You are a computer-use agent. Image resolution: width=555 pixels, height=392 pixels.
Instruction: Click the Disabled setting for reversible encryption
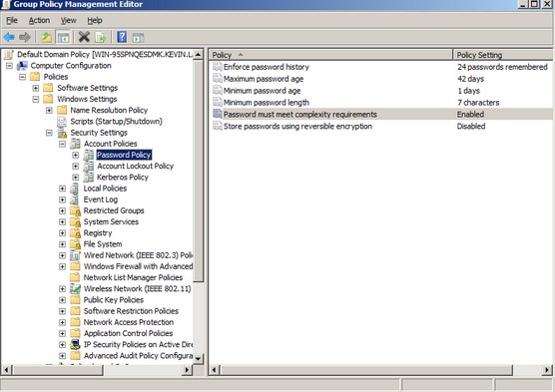point(471,127)
